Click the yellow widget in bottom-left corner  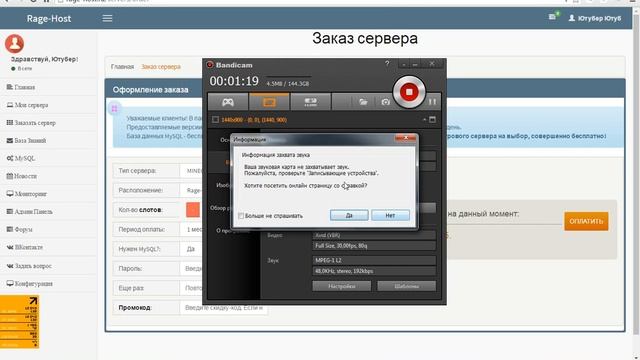(x=19, y=322)
